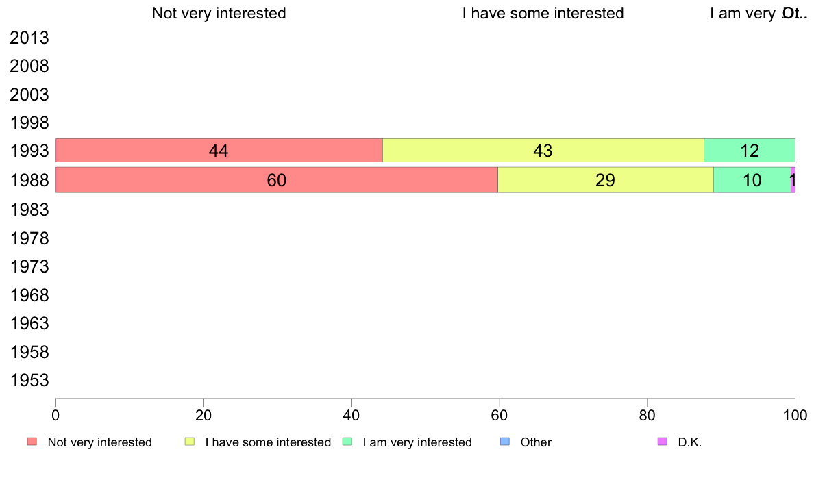The image size is (814, 504).
Task: Click the 1953 year label
Action: 29,381
